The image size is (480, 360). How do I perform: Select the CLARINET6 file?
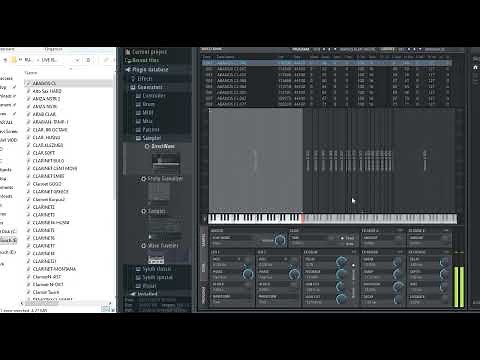click(x=44, y=238)
